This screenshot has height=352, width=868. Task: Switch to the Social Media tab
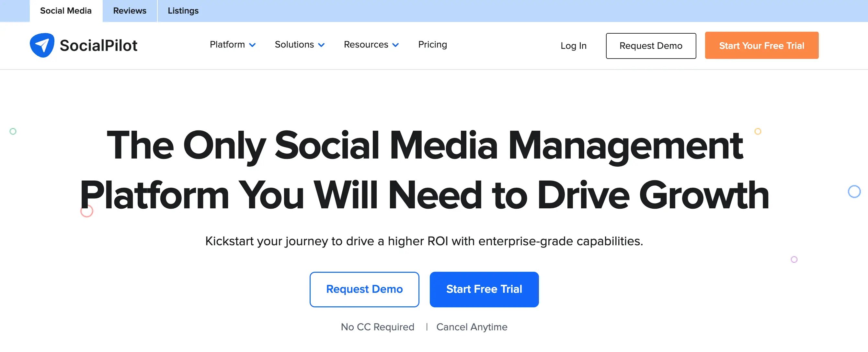pos(66,11)
